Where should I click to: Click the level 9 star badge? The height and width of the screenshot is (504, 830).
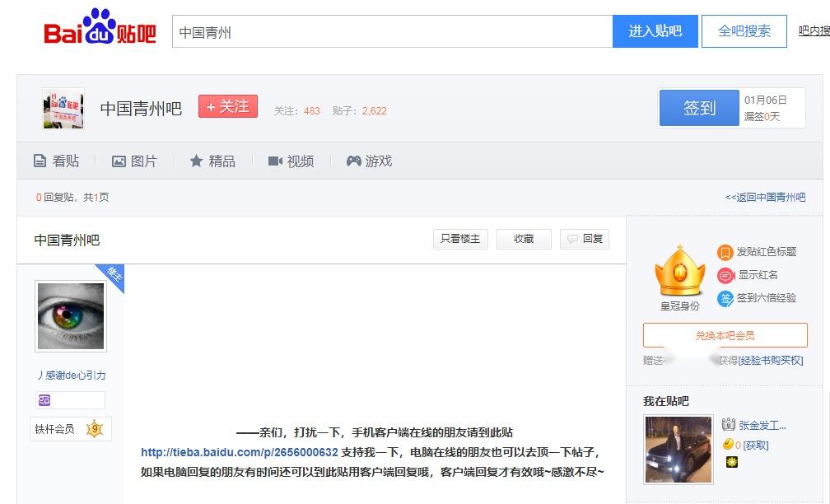(x=95, y=429)
